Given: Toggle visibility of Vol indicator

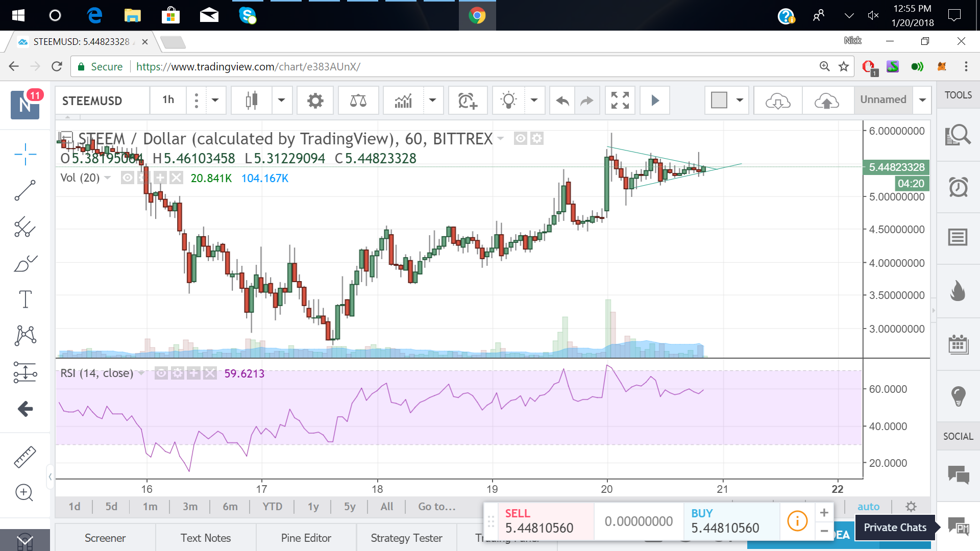Looking at the screenshot, I should (127, 178).
